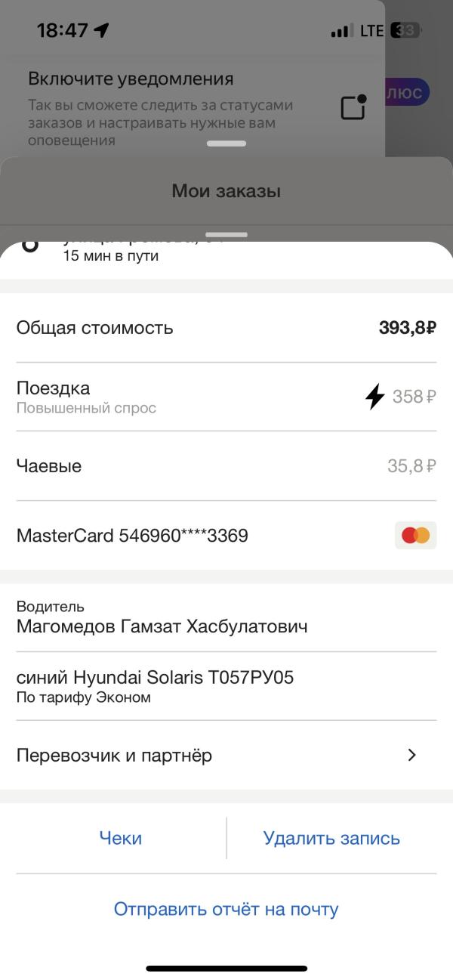This screenshot has height=980, width=453.
Task: Tap the order details sheet drag handle
Action: coord(226,235)
